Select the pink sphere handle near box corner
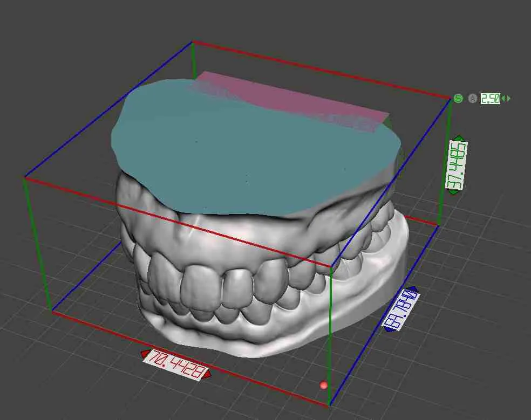 323,385
